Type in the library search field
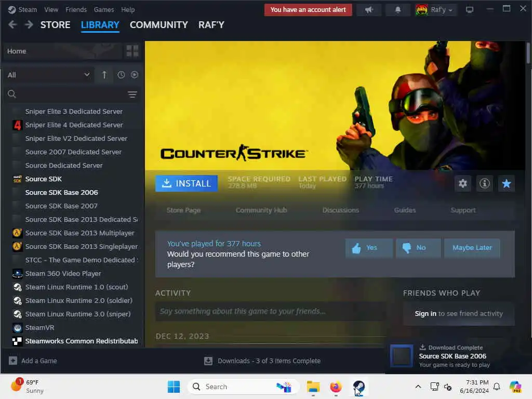The width and height of the screenshot is (532, 399). [x=71, y=95]
